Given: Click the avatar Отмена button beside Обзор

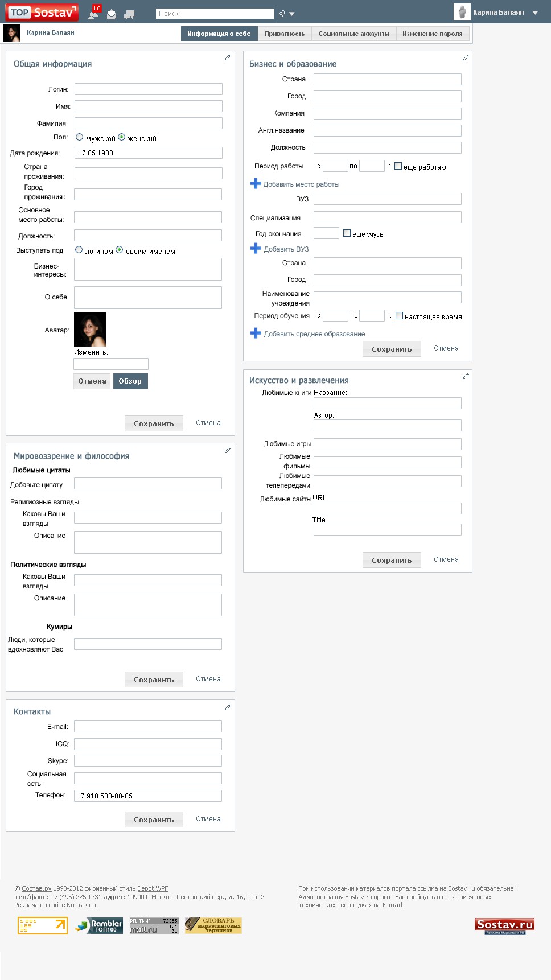Looking at the screenshot, I should click(x=92, y=381).
